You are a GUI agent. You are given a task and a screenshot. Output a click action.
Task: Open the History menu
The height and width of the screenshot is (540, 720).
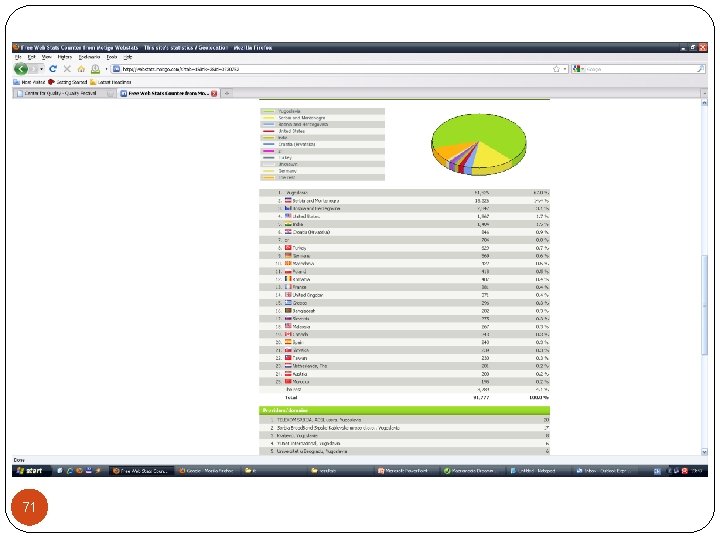(x=65, y=57)
